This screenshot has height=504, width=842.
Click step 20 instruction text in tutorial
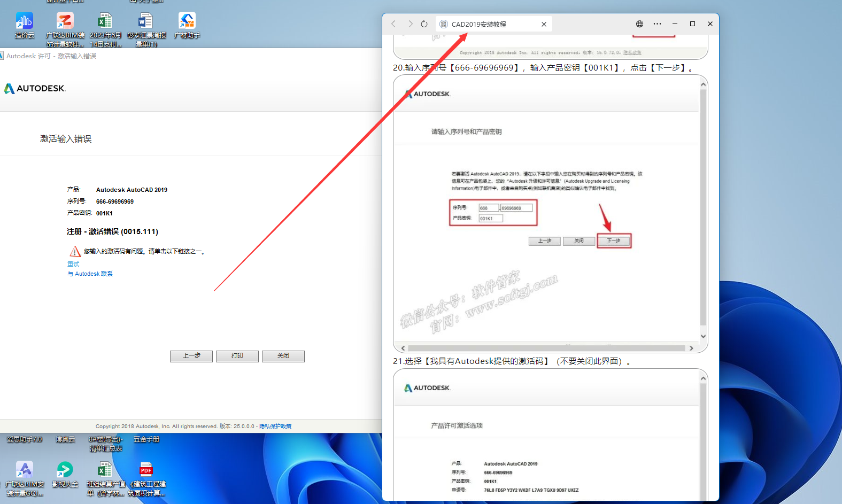544,68
